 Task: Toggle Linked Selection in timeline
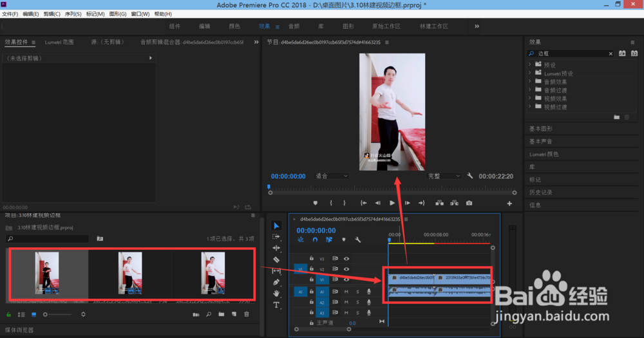[x=329, y=239]
